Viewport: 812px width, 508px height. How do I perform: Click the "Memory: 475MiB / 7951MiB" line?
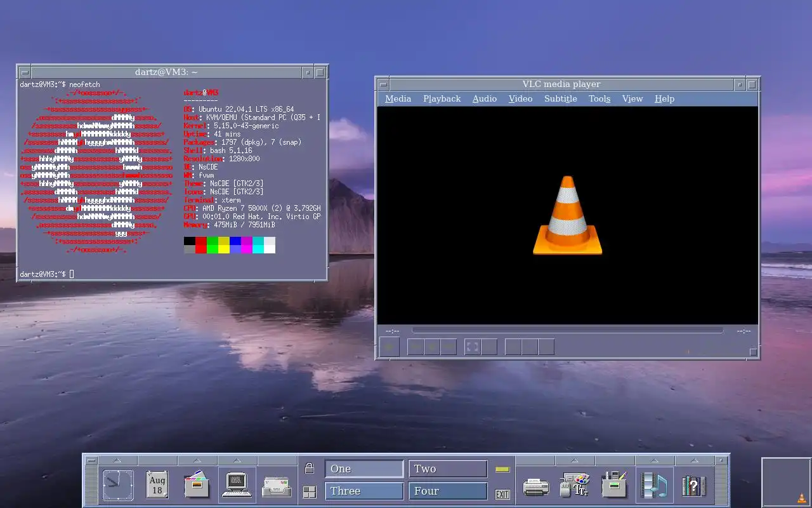pos(229,225)
